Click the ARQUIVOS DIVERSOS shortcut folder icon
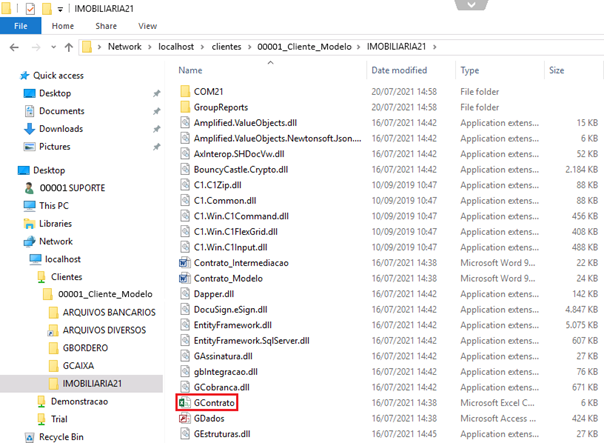This screenshot has width=604, height=443. (54, 330)
